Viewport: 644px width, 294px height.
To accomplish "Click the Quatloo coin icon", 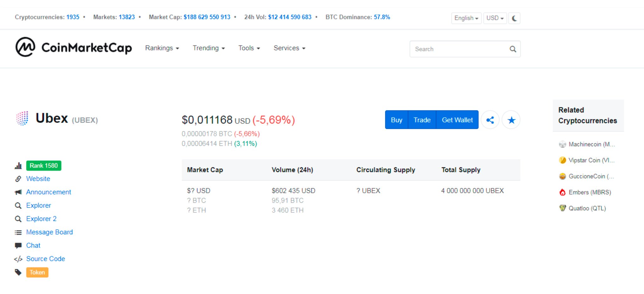I will 563,208.
